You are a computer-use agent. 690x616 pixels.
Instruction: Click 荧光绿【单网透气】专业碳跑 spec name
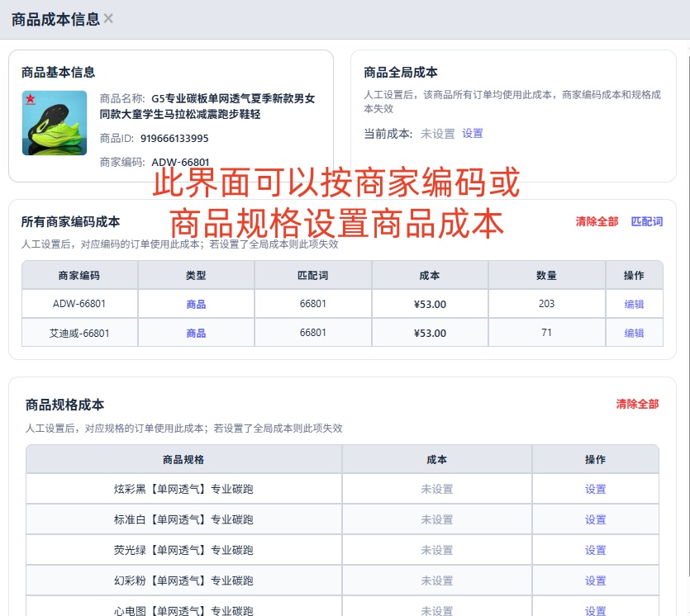click(183, 550)
